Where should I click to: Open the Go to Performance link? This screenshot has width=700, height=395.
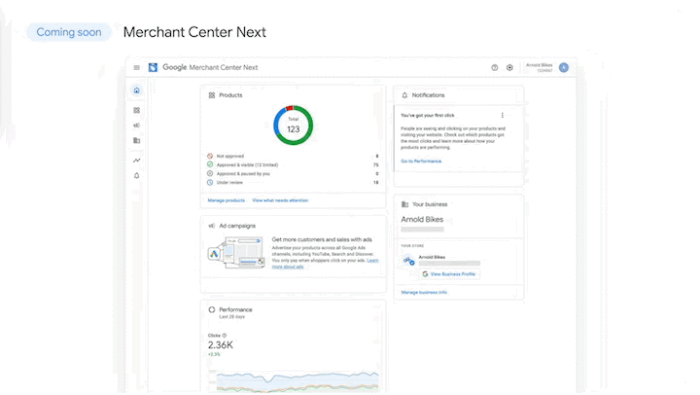click(x=421, y=161)
